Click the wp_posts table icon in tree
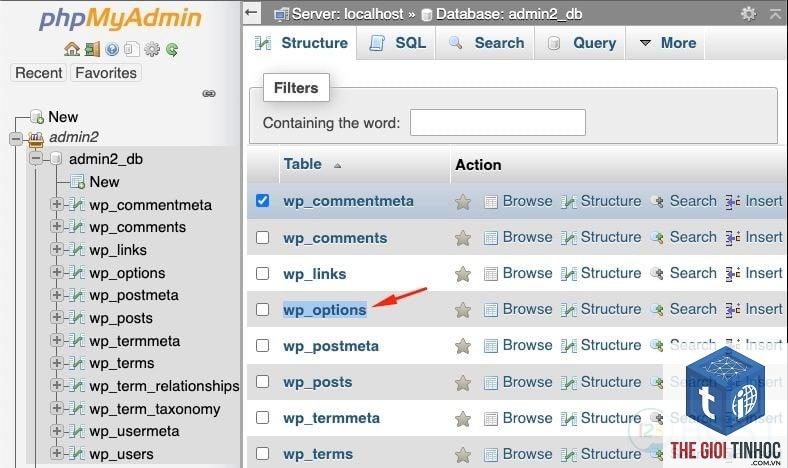The width and height of the screenshot is (788, 468). 76,317
